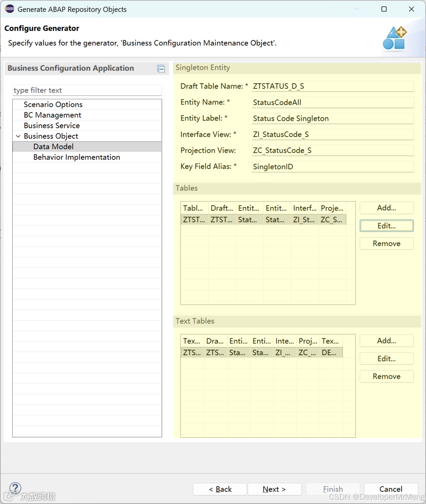Viewport: 426px width, 504px height.
Task: Select Business Service in the tree
Action: point(52,126)
